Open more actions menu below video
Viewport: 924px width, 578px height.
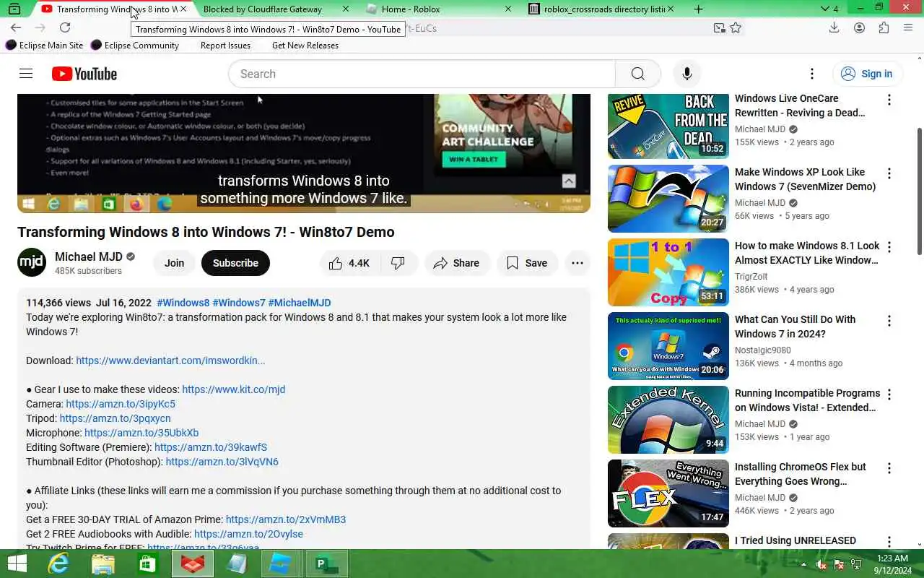coord(577,263)
